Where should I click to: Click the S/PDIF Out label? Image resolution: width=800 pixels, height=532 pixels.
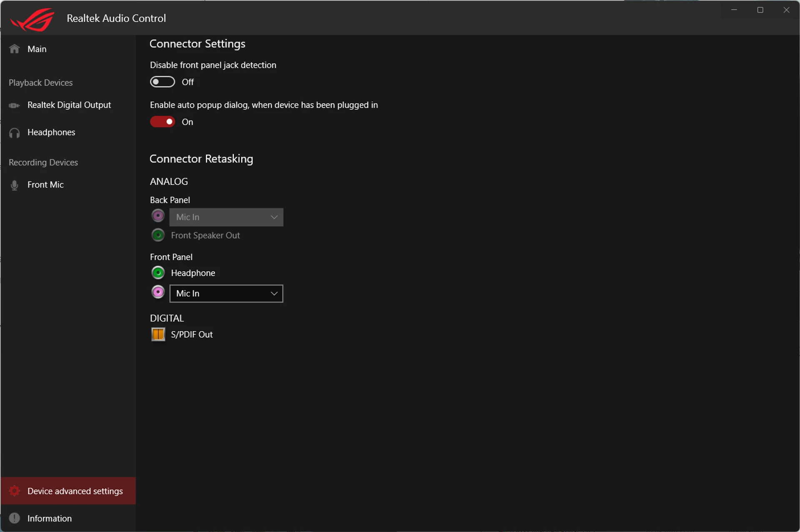(x=192, y=335)
